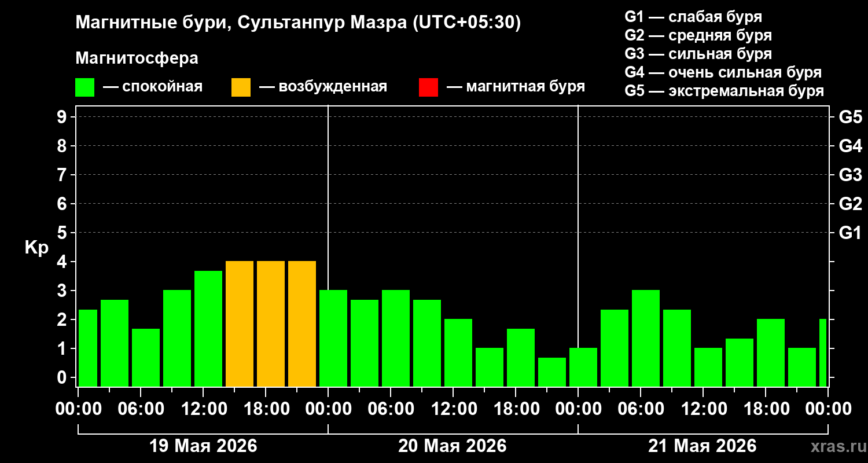Screen dimensions: 868x463
Task: Click the green bar above 18:00 on 21 May
Action: (771, 352)
